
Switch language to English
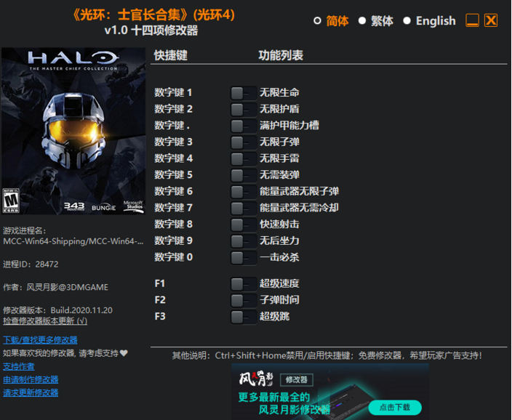[x=407, y=21]
